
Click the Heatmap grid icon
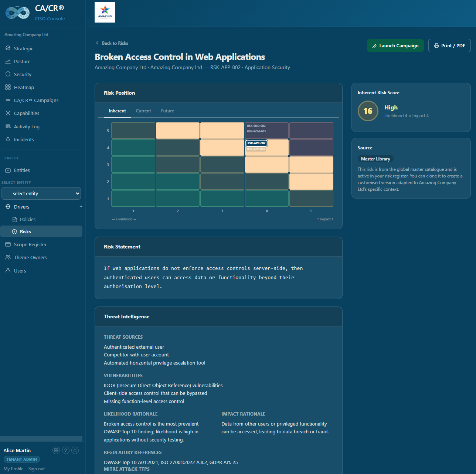click(x=8, y=87)
